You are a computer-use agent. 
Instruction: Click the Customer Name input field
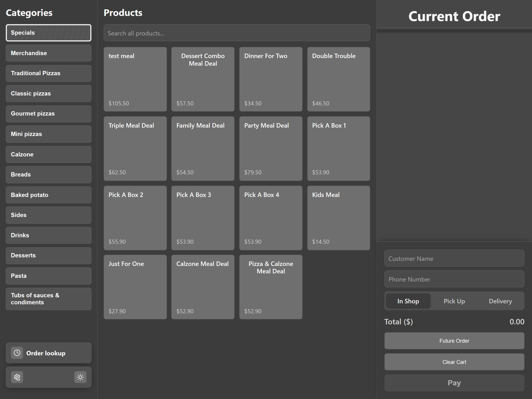click(x=454, y=258)
